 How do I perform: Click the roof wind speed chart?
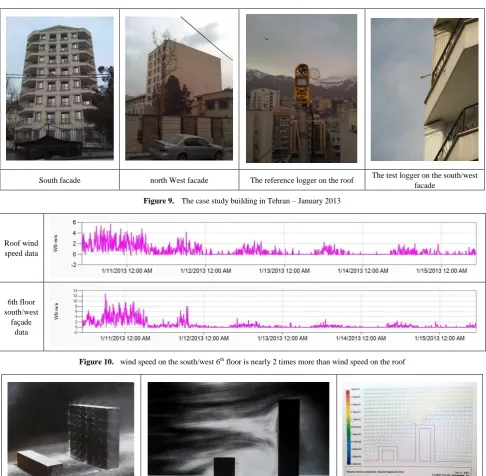(264, 247)
